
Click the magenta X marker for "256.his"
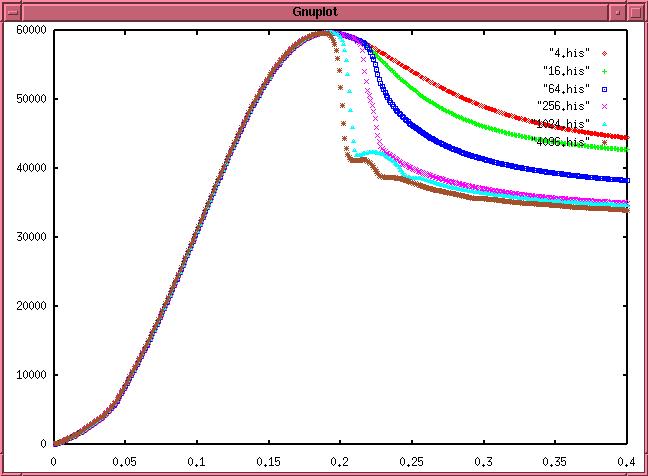(x=605, y=106)
